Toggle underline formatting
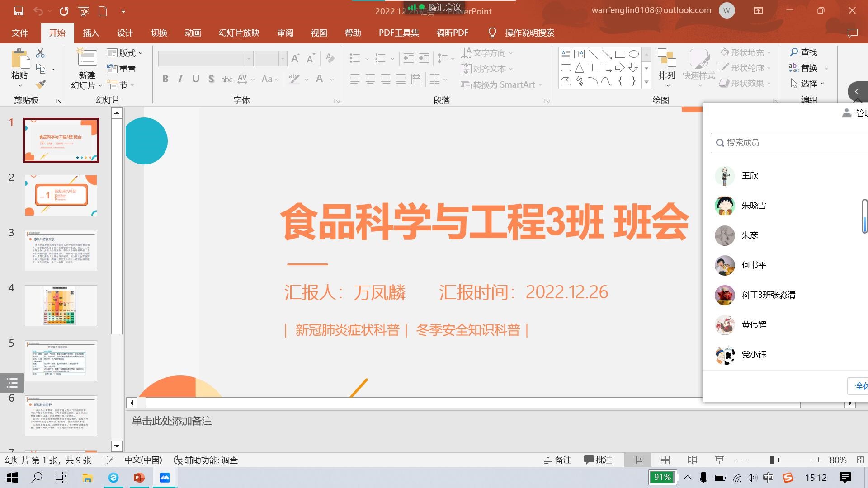This screenshot has height=488, width=868. [x=195, y=79]
